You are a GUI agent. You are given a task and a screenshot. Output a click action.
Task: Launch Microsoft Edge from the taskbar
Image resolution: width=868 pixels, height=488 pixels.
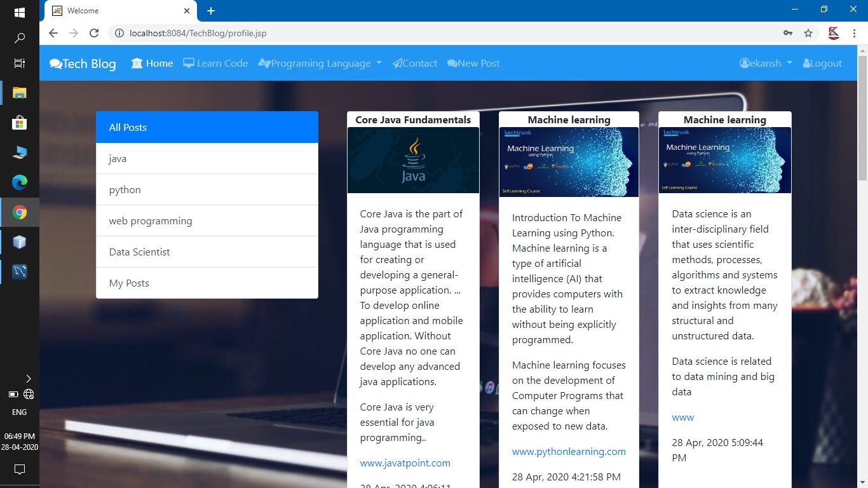[20, 182]
